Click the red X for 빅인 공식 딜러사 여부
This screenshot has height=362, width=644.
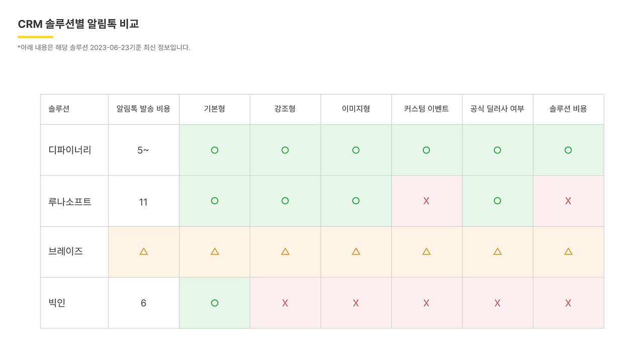coord(497,303)
